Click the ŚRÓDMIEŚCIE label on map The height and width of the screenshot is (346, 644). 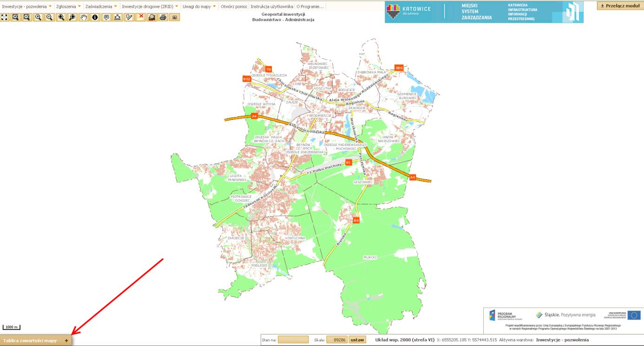(x=320, y=115)
